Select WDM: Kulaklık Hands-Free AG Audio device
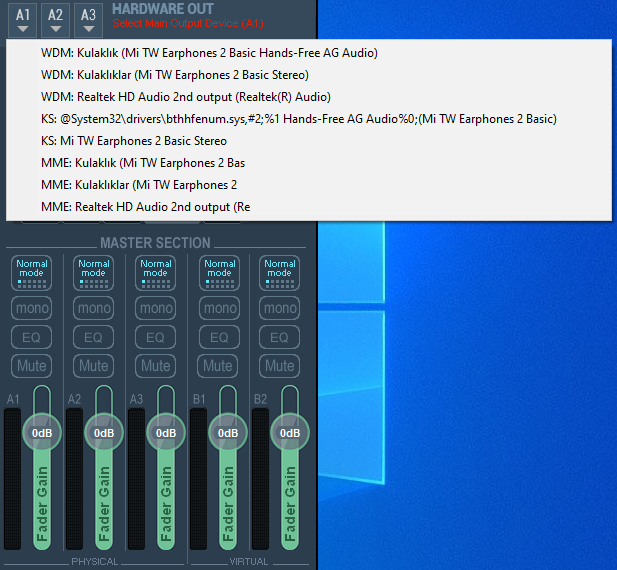 click(308, 53)
